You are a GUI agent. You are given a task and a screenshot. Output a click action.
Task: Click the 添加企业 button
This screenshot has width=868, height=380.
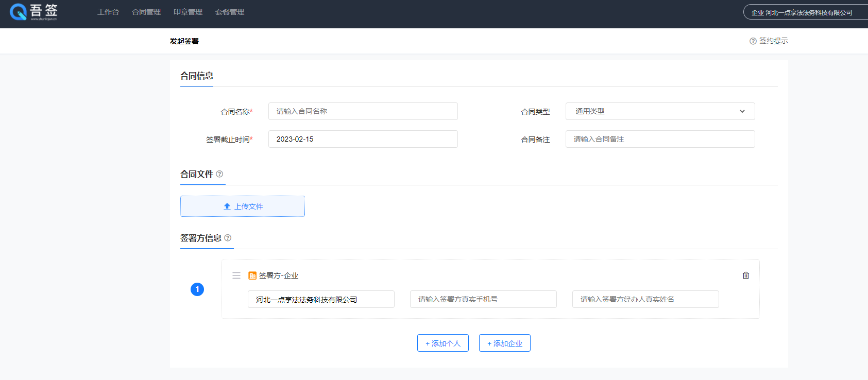[x=505, y=343]
